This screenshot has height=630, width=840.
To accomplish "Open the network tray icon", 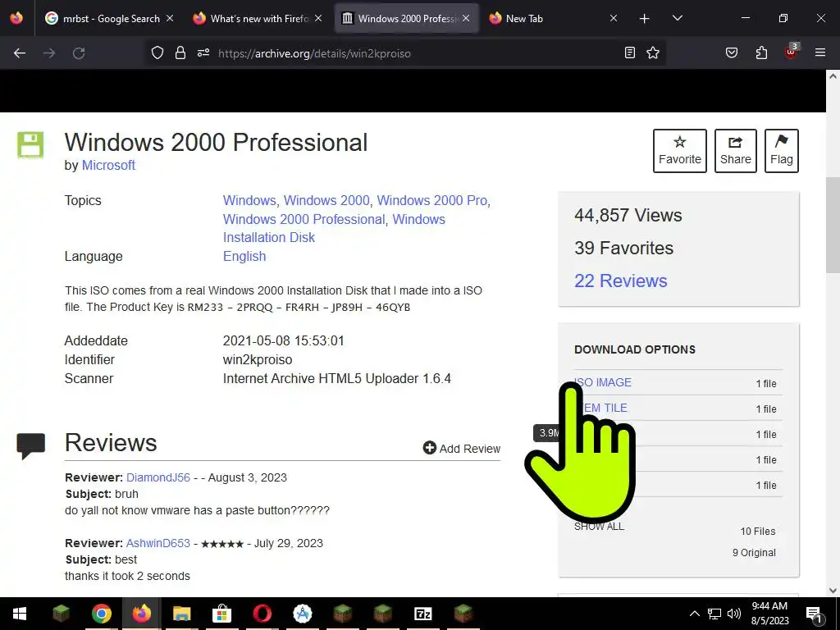I will 714,614.
